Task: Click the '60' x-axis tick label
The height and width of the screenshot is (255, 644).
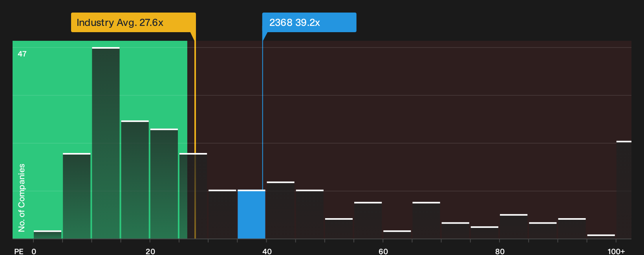Action: 383,251
